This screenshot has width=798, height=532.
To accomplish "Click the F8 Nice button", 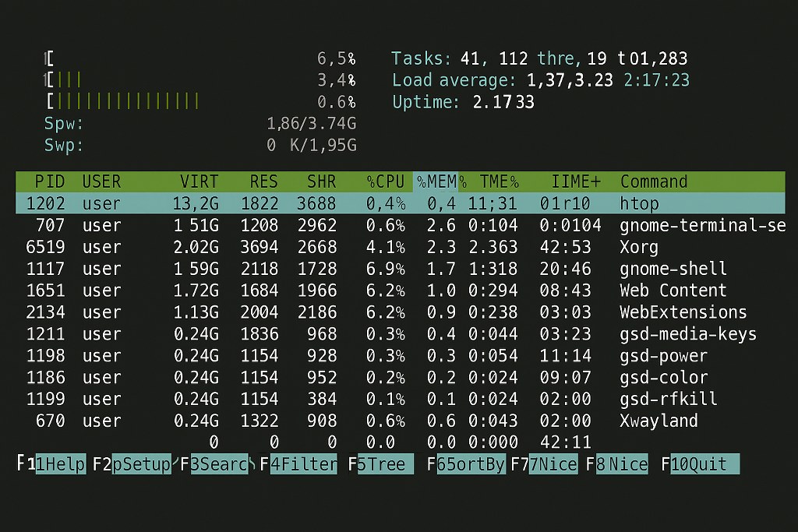I will (622, 464).
